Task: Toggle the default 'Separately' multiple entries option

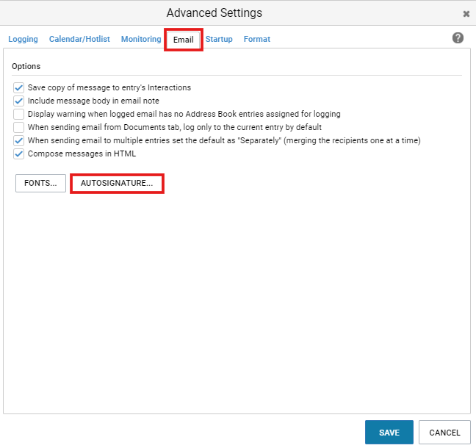Action: pos(19,140)
